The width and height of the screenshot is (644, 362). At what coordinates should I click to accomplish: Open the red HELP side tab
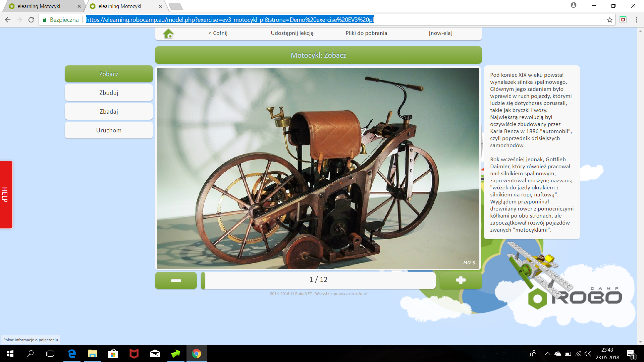click(6, 195)
